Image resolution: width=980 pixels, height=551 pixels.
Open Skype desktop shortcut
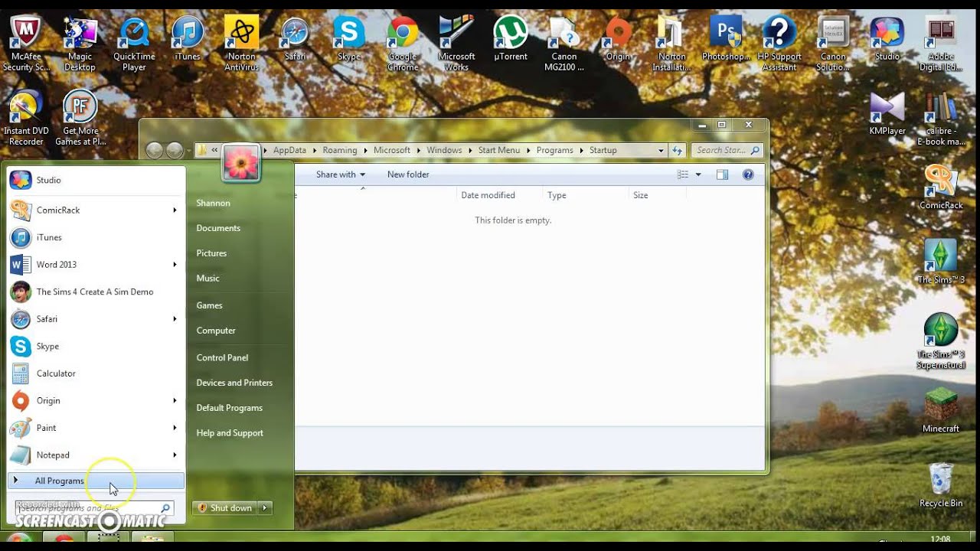[348, 39]
